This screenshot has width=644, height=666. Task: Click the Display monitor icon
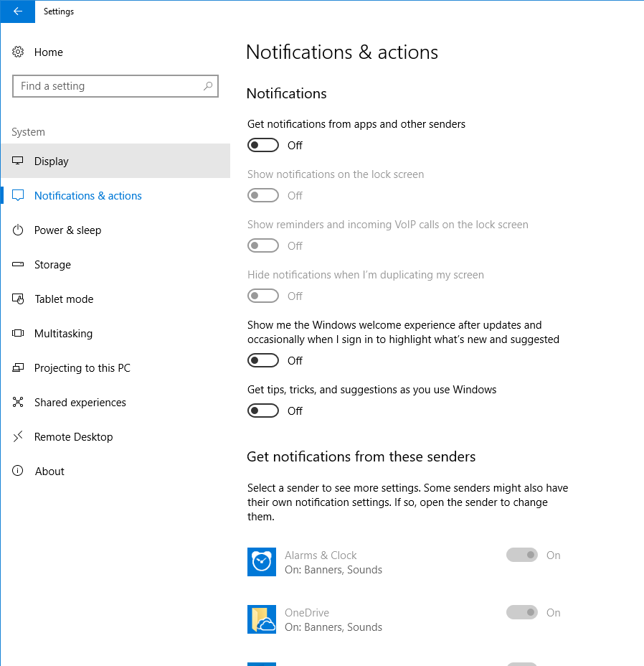point(19,161)
